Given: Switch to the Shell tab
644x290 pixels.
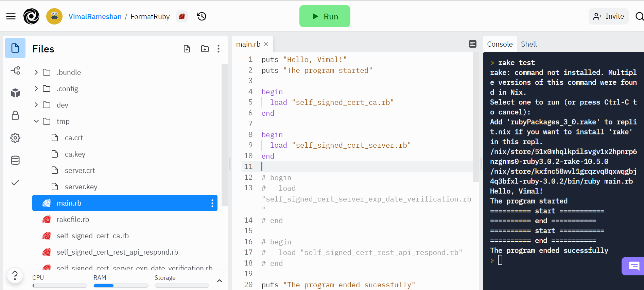Looking at the screenshot, I should [x=529, y=44].
